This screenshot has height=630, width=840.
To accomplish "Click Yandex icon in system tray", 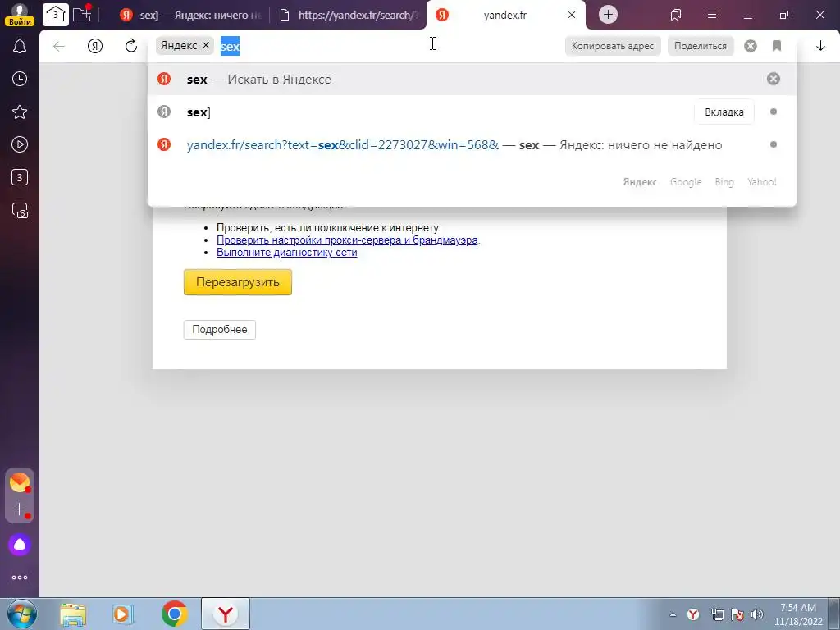I will [693, 614].
